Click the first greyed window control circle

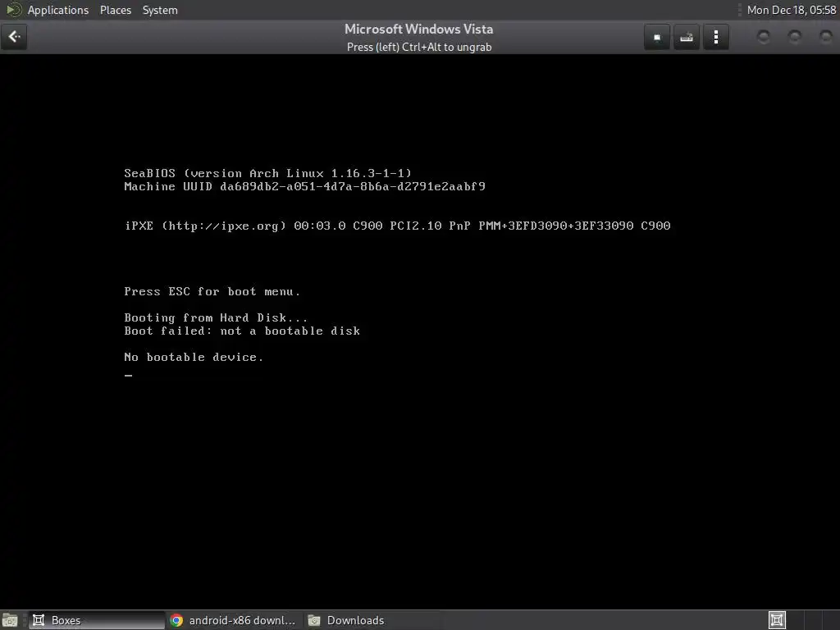click(764, 36)
